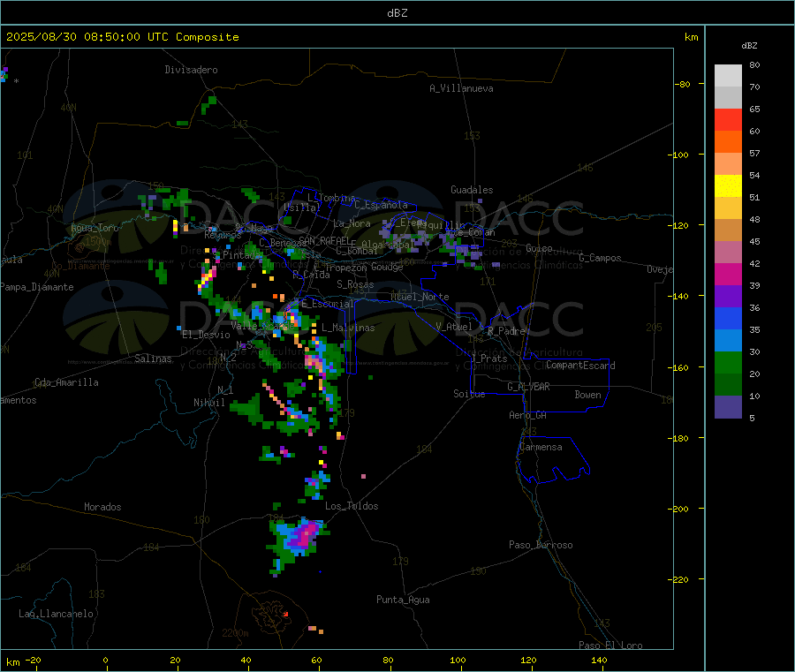Viewport: 795px width, 672px height.
Task: Click the Cda_Amarilla place label
Action: [66, 382]
